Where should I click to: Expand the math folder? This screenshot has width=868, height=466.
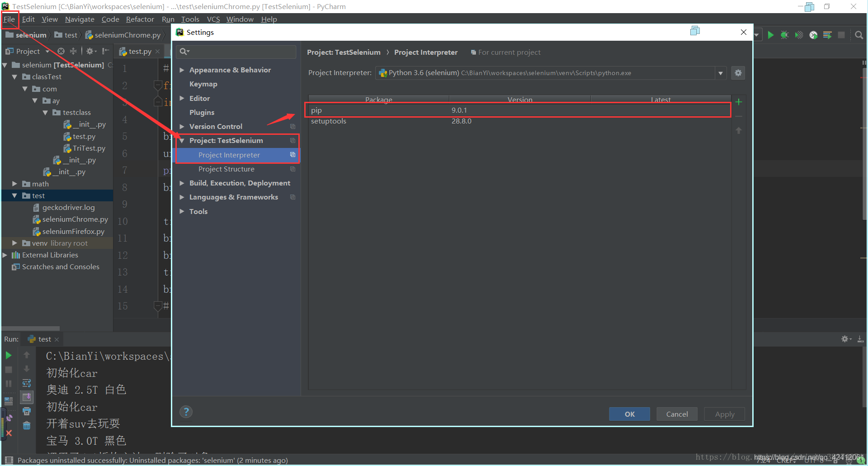[x=14, y=184]
